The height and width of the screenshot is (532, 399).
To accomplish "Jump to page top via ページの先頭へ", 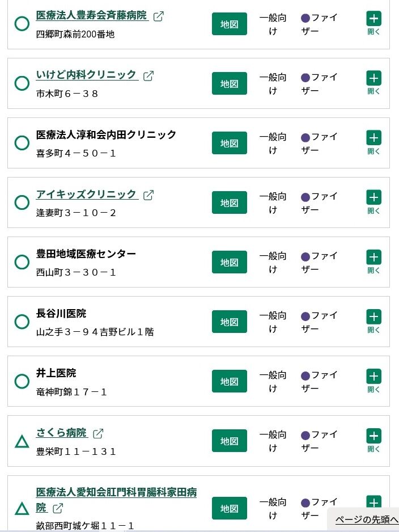I will [367, 520].
